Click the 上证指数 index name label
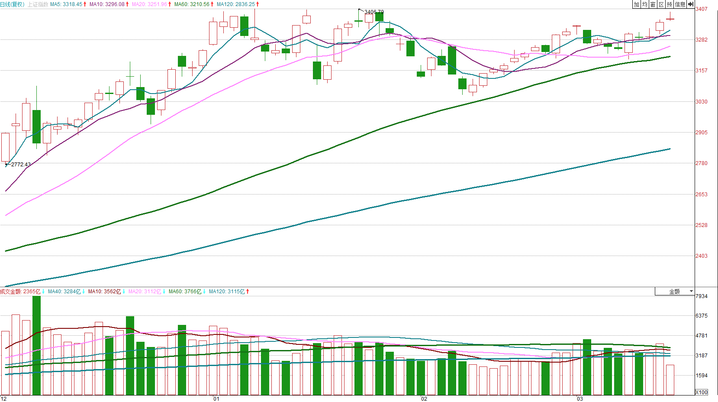 (38, 4)
